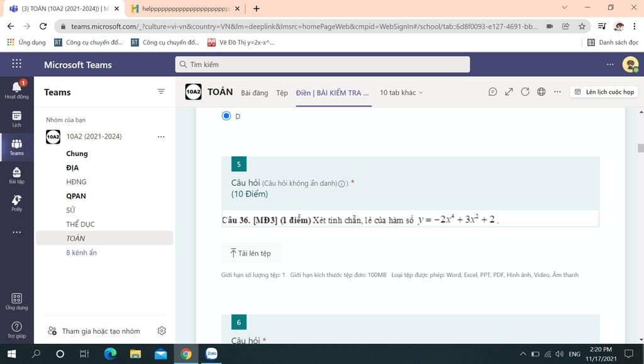Open Danh sách đọc reading list

(x=613, y=42)
